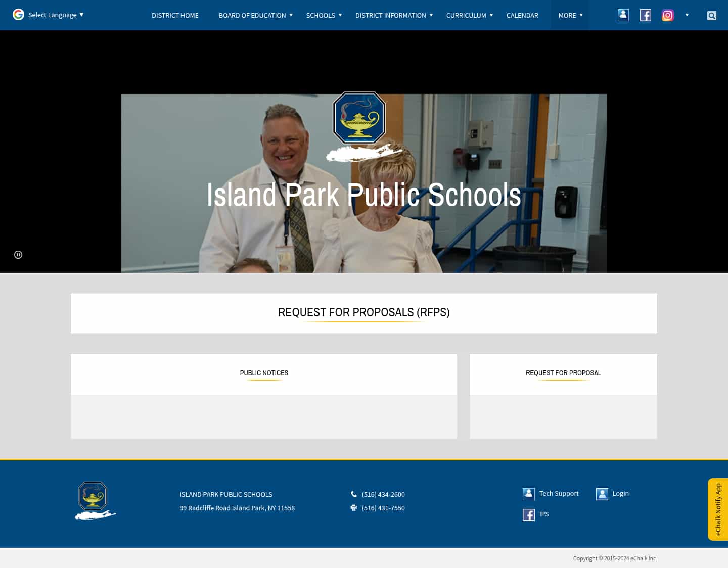
Task: Open the header Facebook icon
Action: (646, 15)
